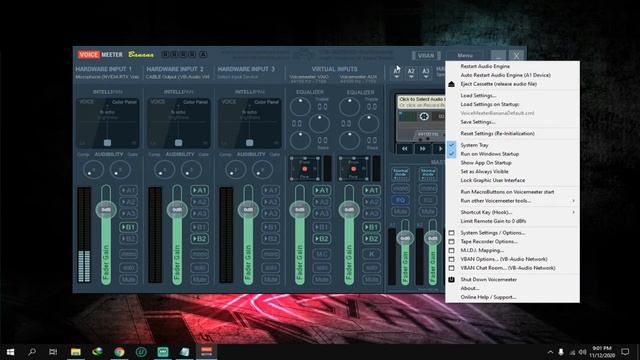Click the window icon beside System Settings / Options
The width and height of the screenshot is (640, 360).
pos(451,233)
